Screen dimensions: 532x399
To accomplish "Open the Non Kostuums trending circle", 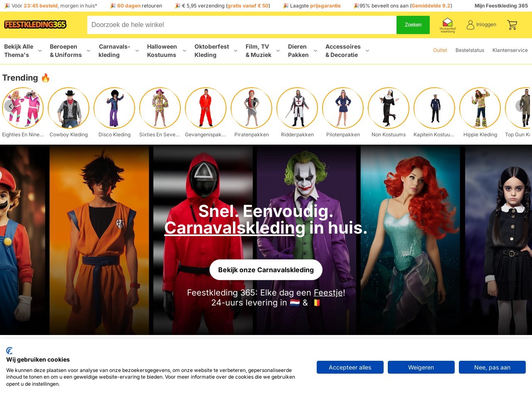I will (x=389, y=108).
